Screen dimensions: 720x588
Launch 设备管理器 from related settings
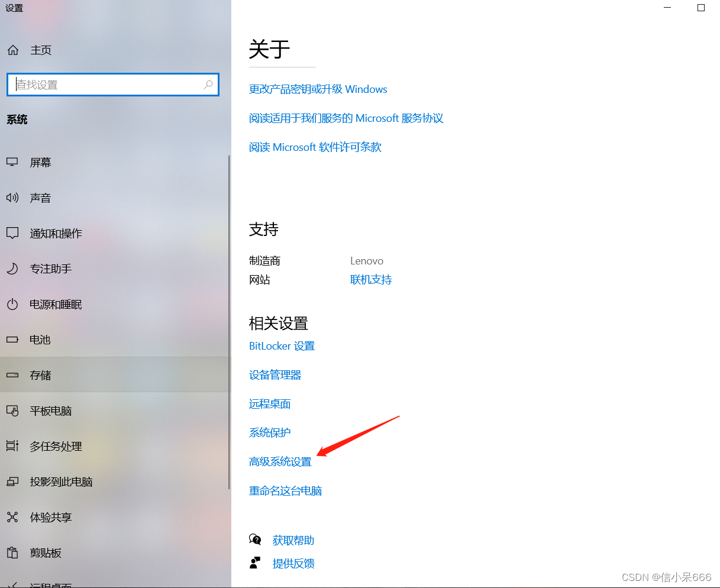[x=275, y=375]
